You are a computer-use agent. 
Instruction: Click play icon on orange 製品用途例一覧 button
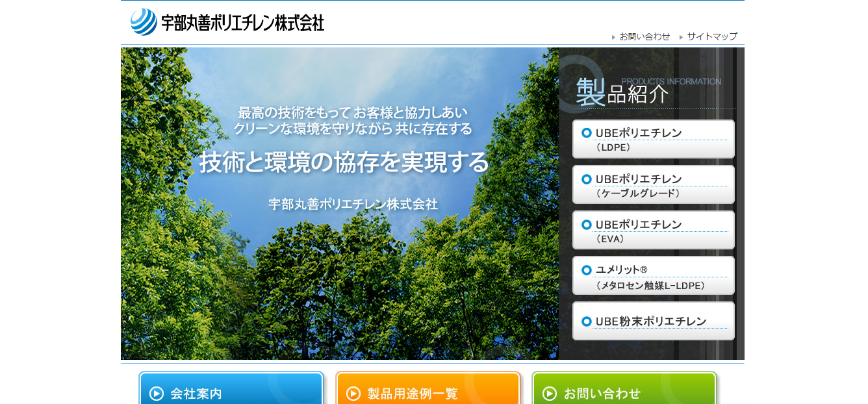[353, 394]
